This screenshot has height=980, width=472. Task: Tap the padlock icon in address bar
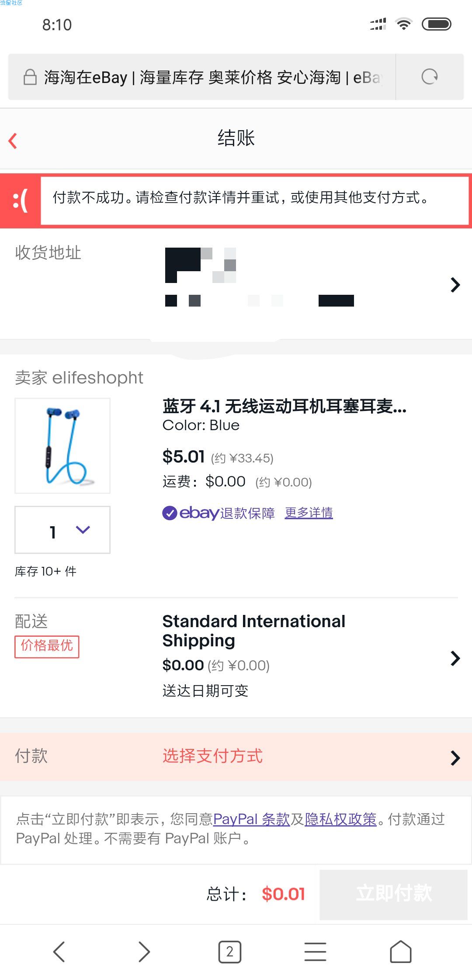30,77
